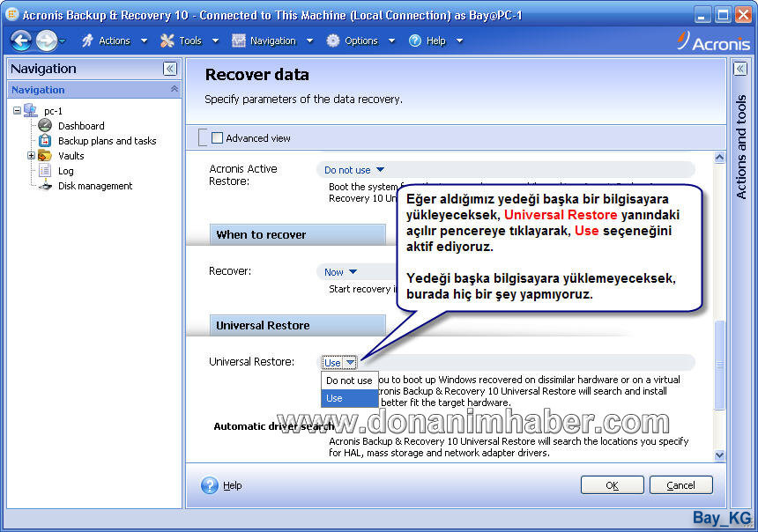Expand the Vaults tree node

coord(31,156)
